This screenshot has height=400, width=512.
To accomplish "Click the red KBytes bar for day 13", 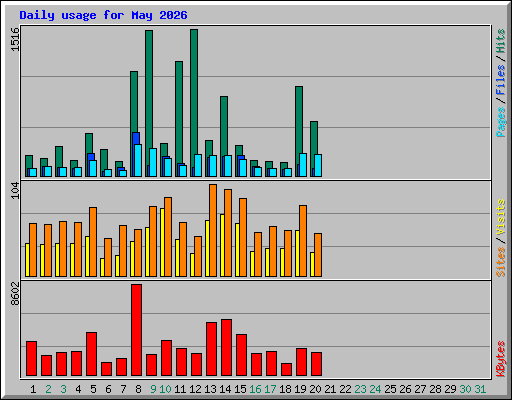I will pos(211,349).
